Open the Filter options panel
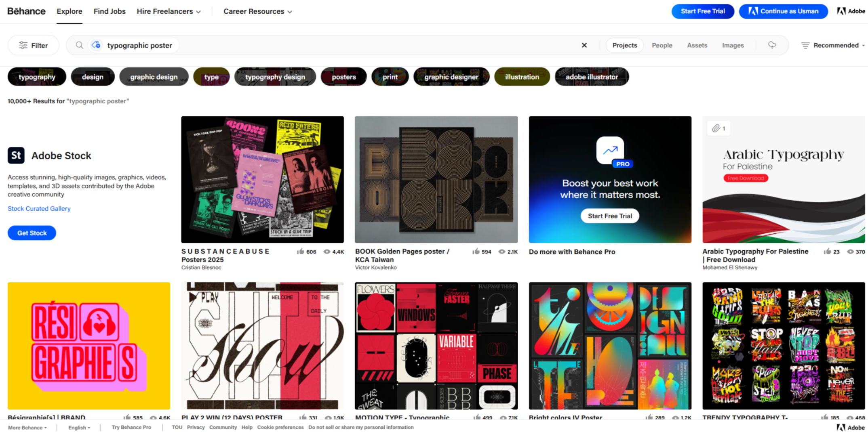The height and width of the screenshot is (432, 868). click(x=34, y=45)
